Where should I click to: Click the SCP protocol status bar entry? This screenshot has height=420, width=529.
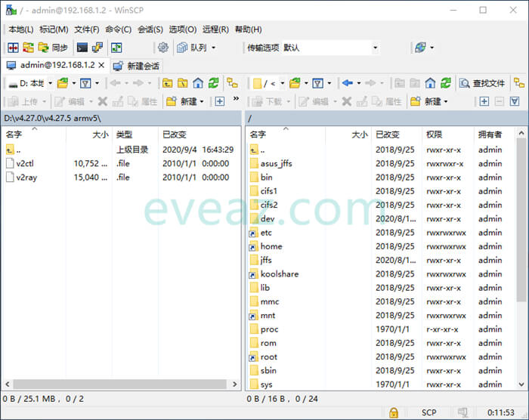pos(428,412)
